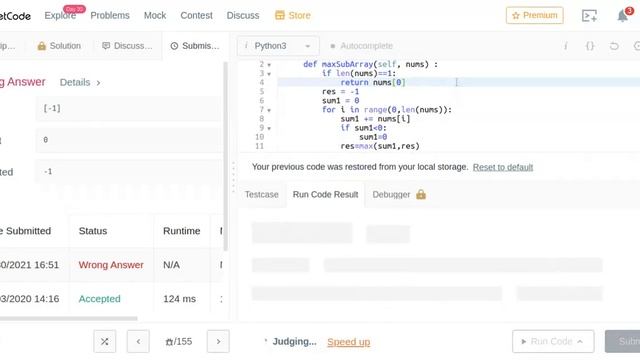Click the lock icon next to Debugger
This screenshot has width=640, height=360.
pyautogui.click(x=421, y=194)
